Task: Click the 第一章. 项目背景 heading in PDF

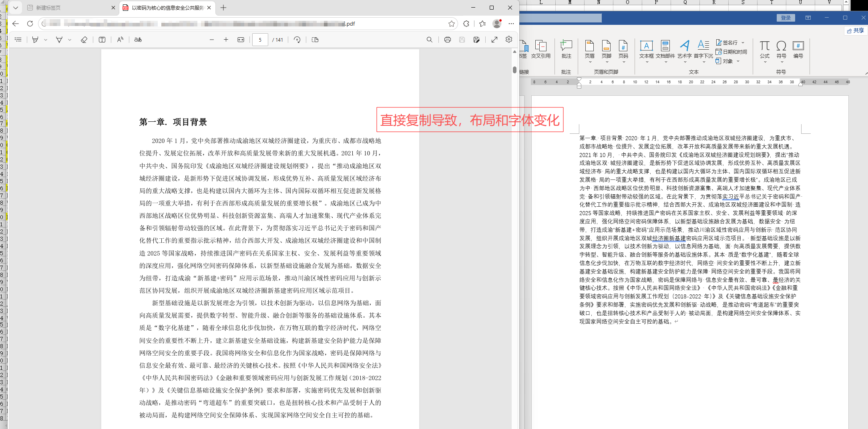Action: point(173,122)
